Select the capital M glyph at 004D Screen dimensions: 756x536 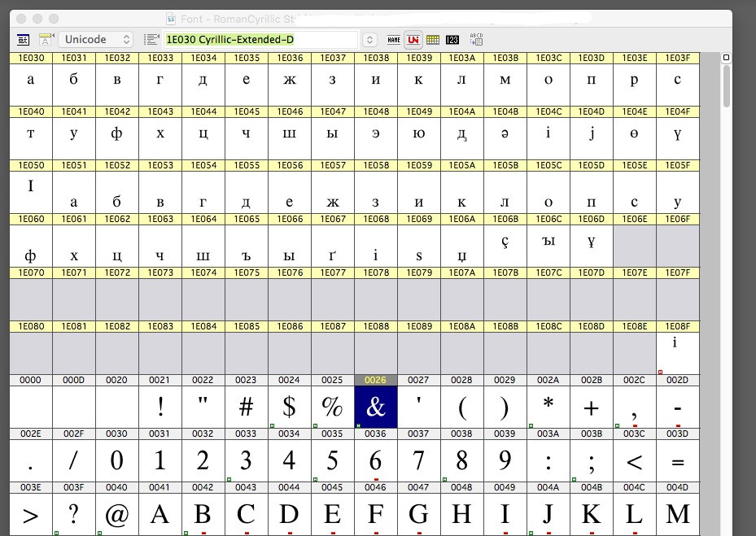tap(677, 514)
